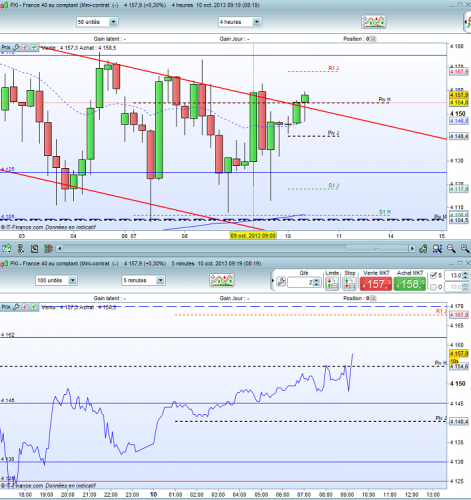
Task: Open the 4 heures timeframe dropdown
Action: [257, 22]
